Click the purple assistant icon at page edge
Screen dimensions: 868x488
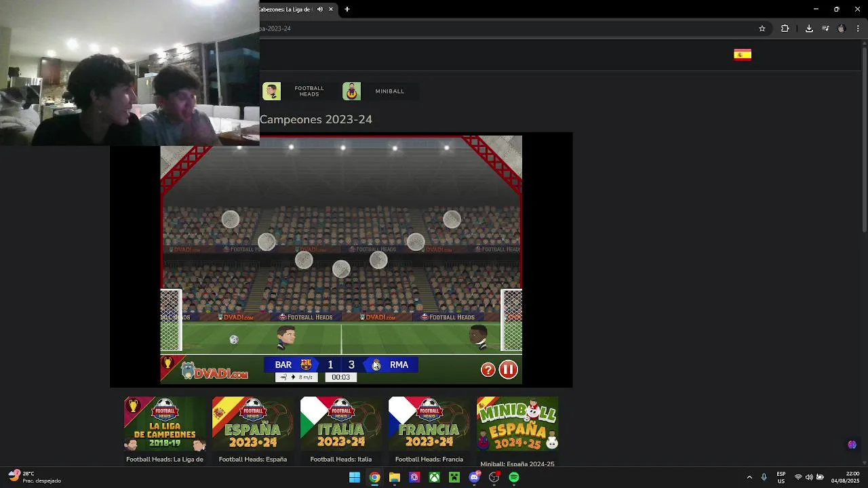(852, 445)
